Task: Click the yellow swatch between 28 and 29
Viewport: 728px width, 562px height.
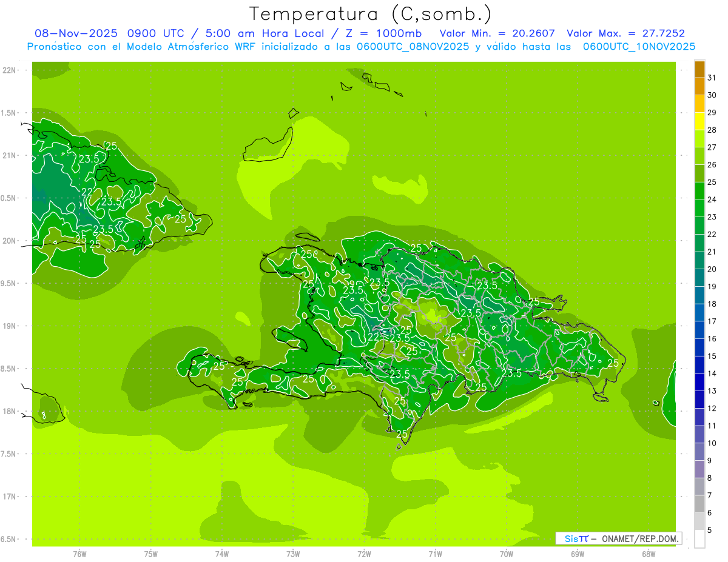Action: [x=699, y=121]
